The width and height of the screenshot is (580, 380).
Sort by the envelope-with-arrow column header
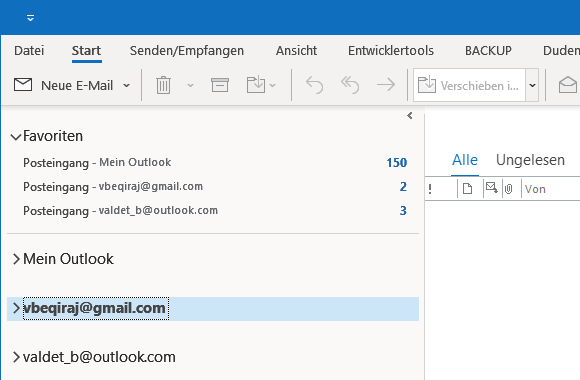click(x=492, y=188)
